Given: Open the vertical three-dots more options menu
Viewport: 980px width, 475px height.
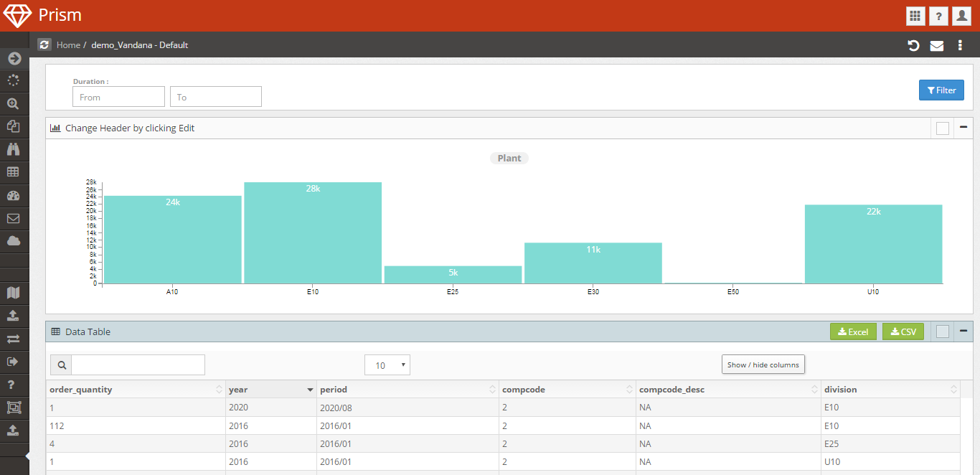Looking at the screenshot, I should (960, 46).
